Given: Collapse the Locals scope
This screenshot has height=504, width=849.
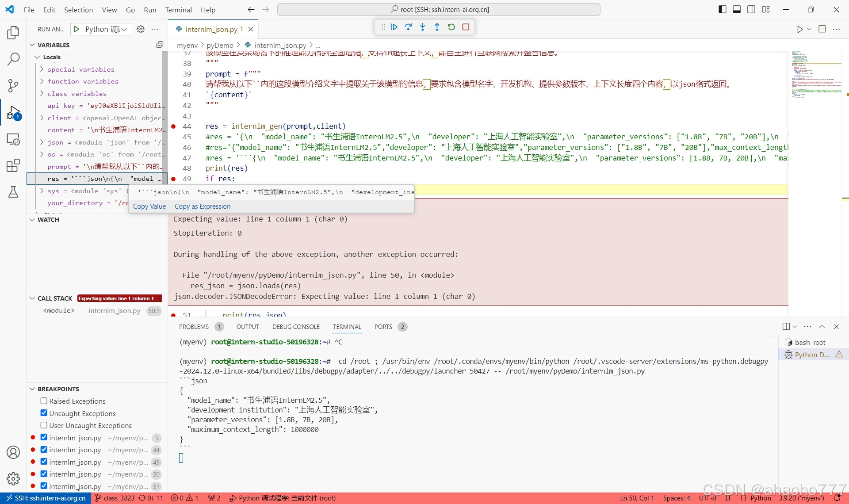Looking at the screenshot, I should pos(37,57).
